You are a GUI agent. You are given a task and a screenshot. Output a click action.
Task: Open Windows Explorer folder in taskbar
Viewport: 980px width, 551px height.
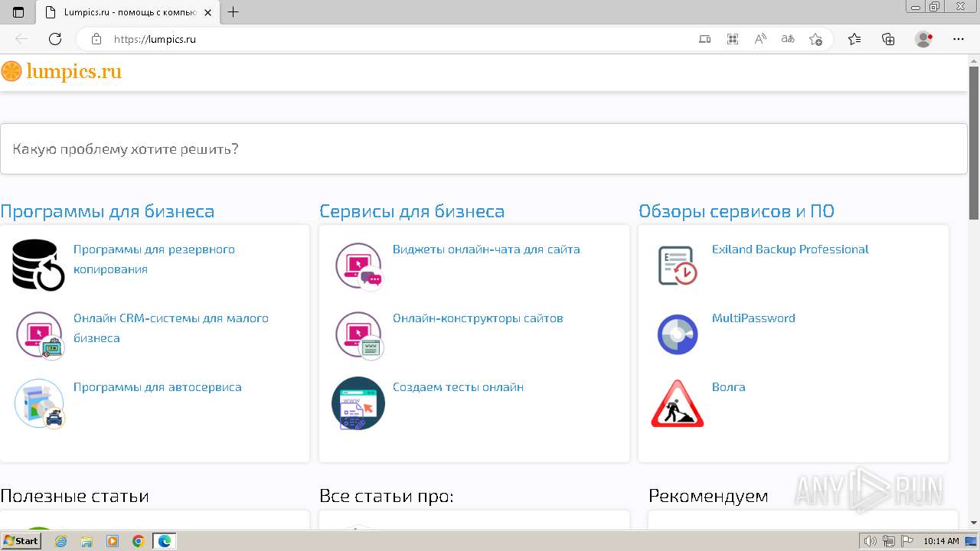pos(87,541)
